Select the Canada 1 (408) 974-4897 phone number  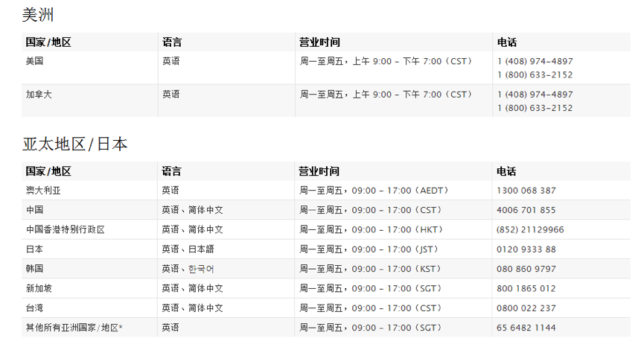tap(535, 95)
